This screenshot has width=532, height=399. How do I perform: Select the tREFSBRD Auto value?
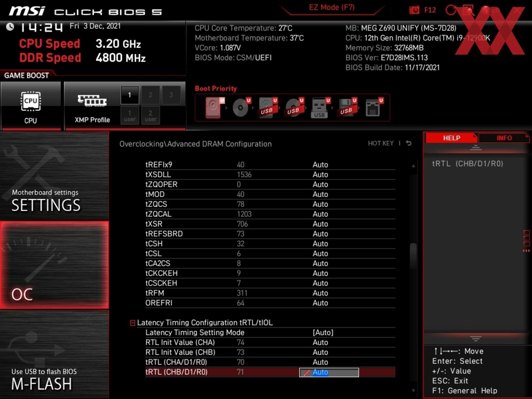click(320, 234)
